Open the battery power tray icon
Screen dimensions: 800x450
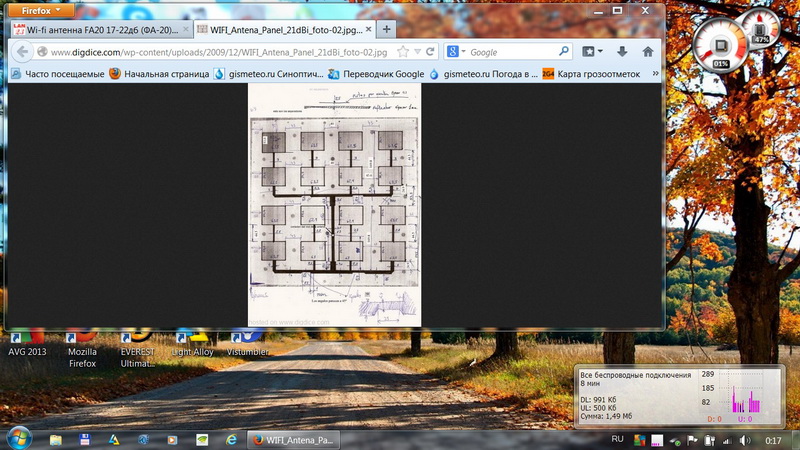710,440
